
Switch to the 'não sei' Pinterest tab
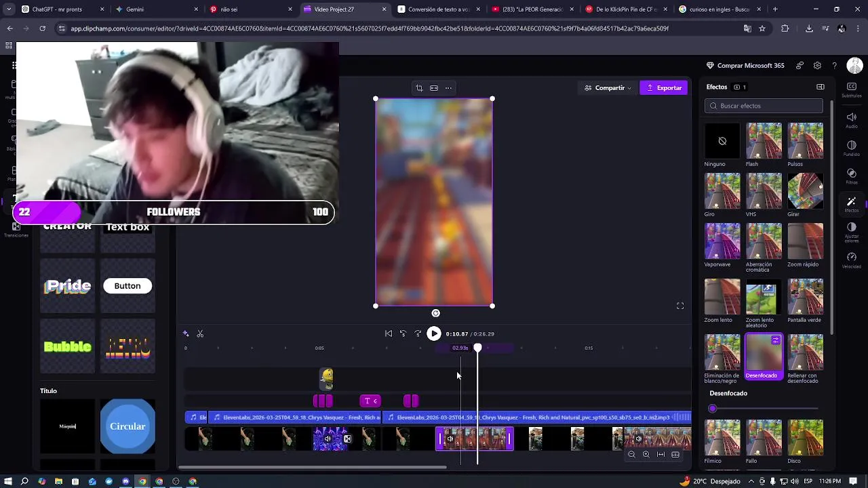(249, 9)
